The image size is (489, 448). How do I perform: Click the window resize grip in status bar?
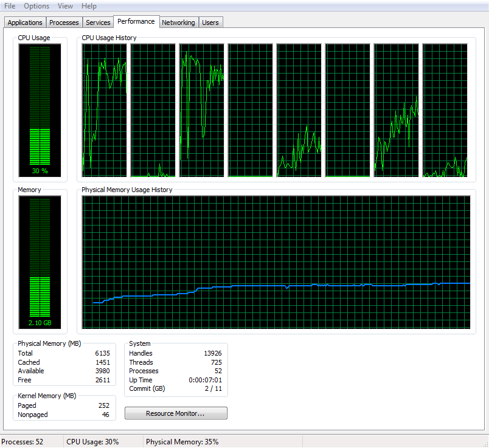(x=485, y=444)
